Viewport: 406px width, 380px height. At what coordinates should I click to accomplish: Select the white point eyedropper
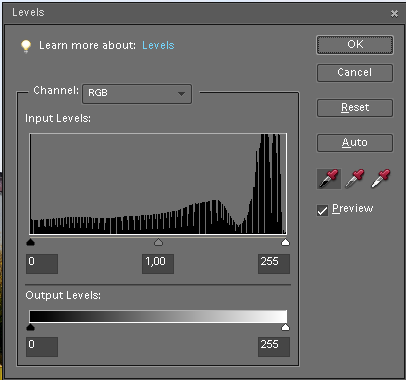tap(380, 179)
